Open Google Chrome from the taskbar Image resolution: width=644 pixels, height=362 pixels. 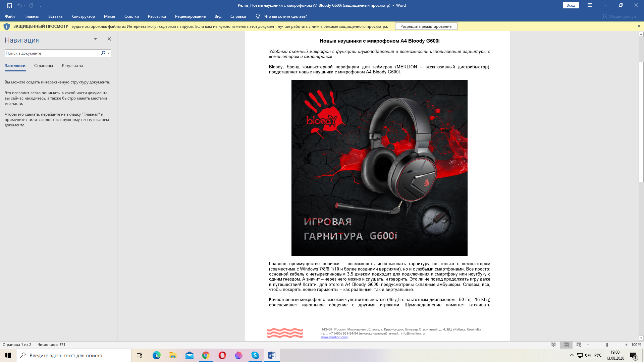206,355
